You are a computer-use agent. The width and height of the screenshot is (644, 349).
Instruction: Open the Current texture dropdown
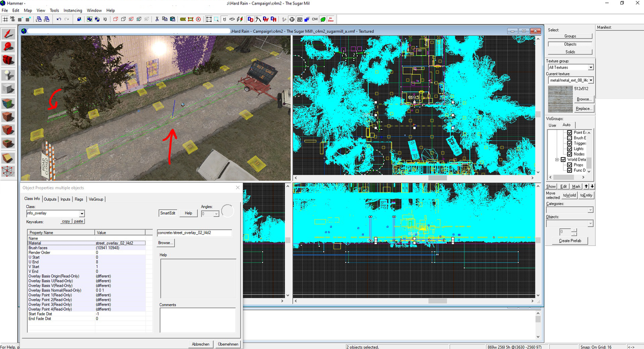(591, 80)
